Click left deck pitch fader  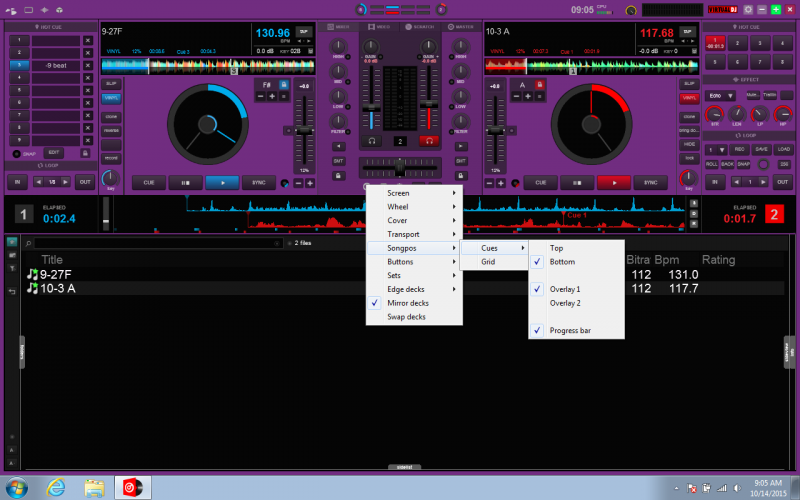305,131
